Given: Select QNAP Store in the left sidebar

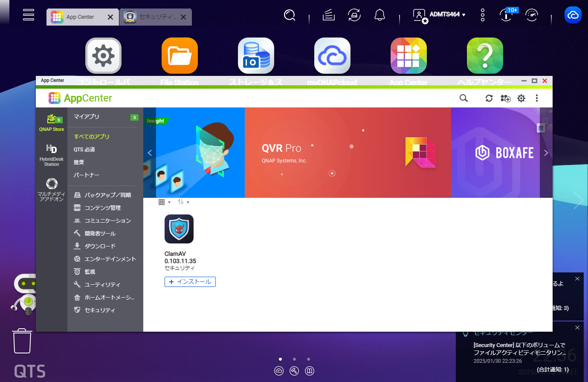Looking at the screenshot, I should [52, 123].
